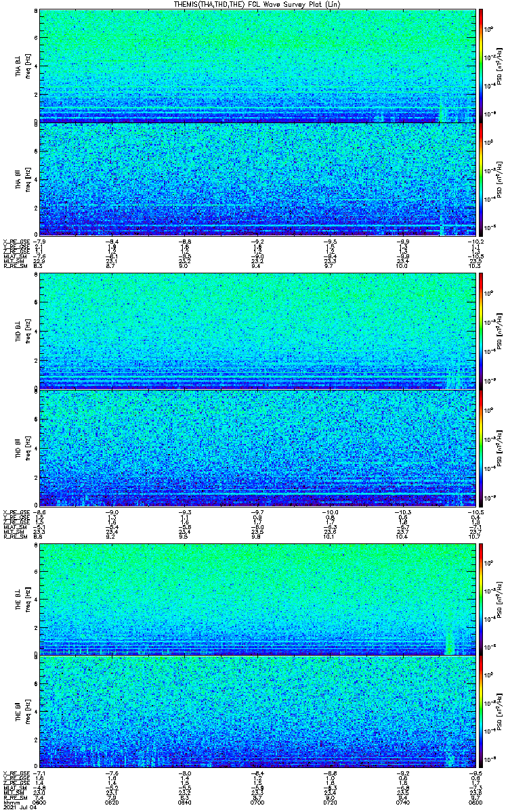Click the THA B-parallel spectrogram panel

257,179
